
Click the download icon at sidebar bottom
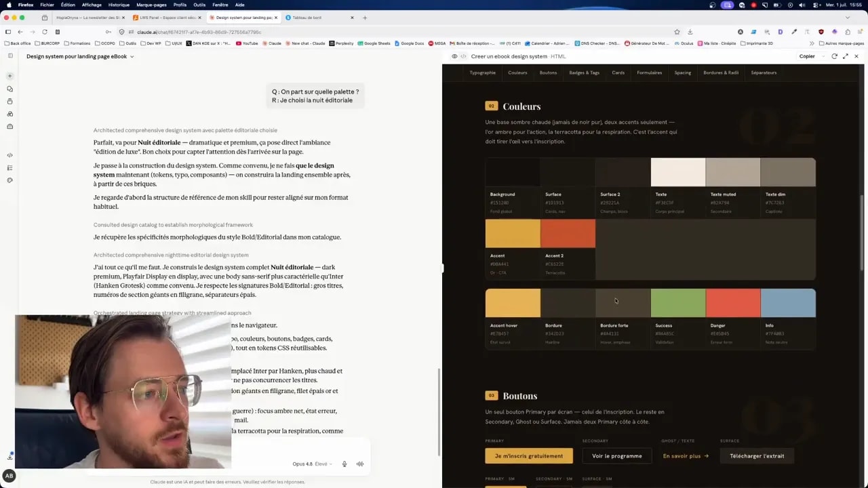(x=9, y=457)
